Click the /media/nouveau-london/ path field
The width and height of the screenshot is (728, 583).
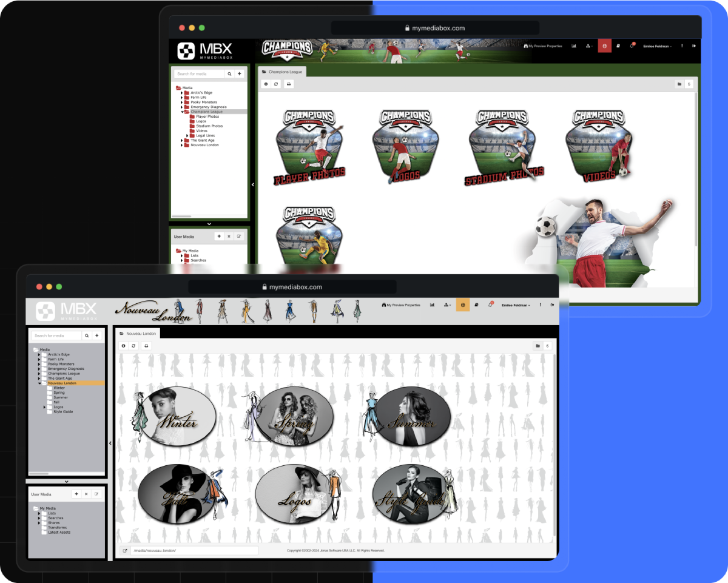[194, 551]
